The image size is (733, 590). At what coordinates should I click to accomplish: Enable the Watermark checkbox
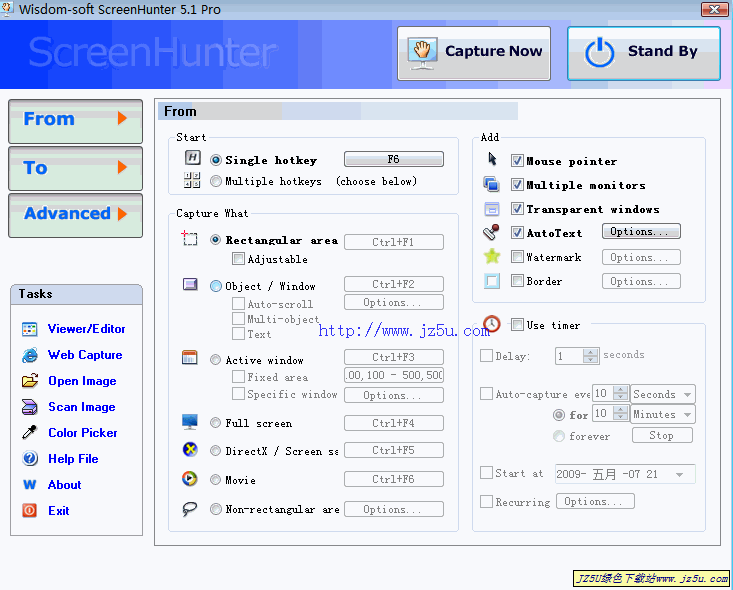click(x=517, y=257)
